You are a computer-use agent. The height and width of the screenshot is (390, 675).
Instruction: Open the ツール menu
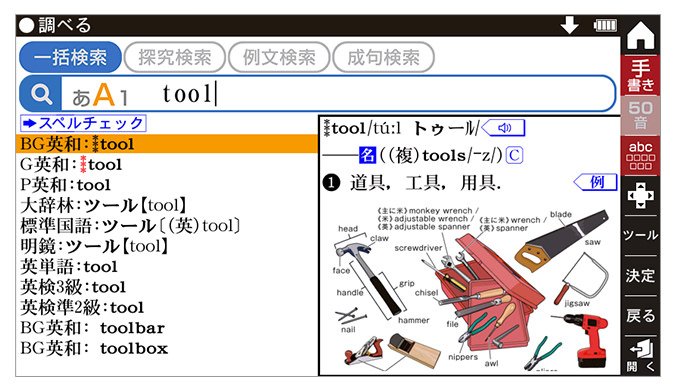(641, 235)
